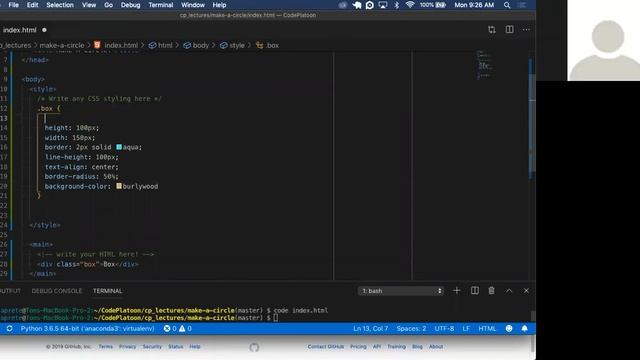
Task: Open Spotlight search in macOS menu bar
Action: tap(507, 5)
